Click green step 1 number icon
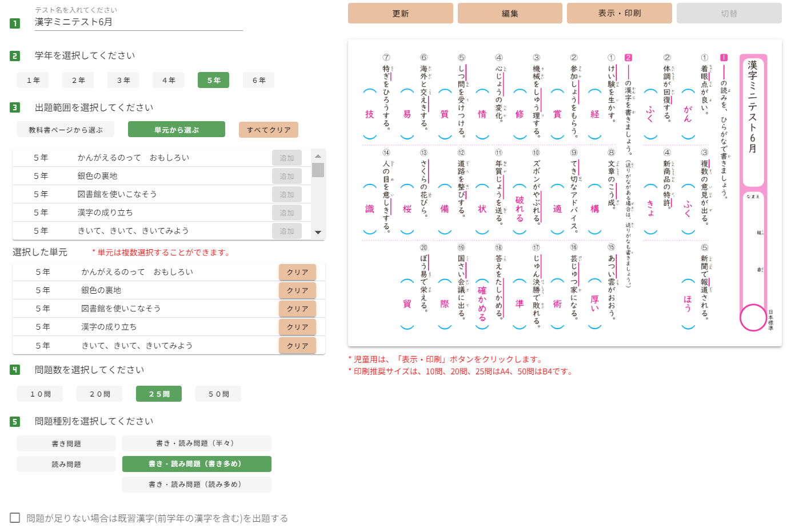 click(15, 23)
